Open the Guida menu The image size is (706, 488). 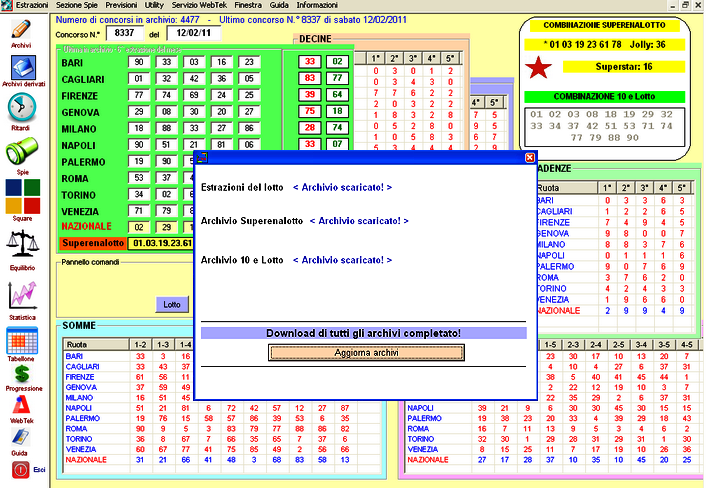[x=279, y=5]
